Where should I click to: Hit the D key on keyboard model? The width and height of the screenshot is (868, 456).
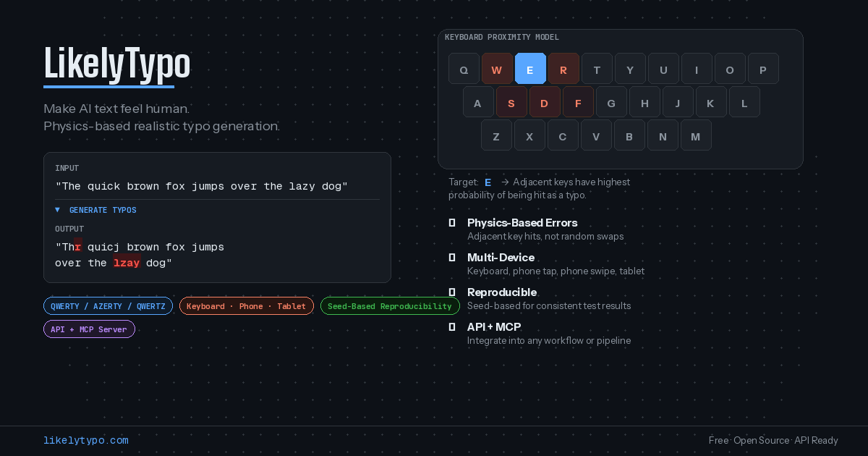coord(545,102)
